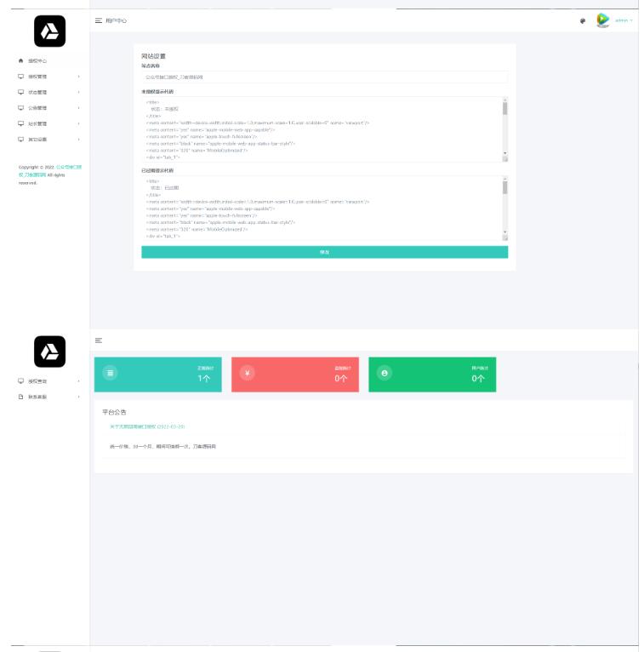This screenshot has width=644, height=652.
Task: Expand the 授权管理 sidebar submenu
Action: point(48,77)
